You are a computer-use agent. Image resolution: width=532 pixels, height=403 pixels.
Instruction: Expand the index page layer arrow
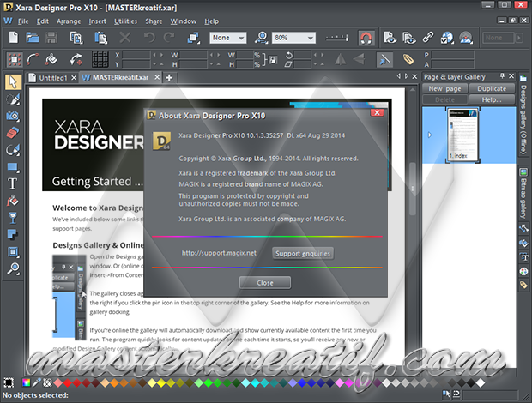point(430,135)
